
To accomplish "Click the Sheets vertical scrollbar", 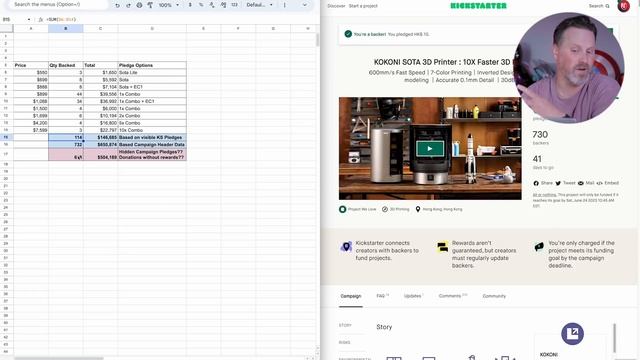I will (318, 40).
